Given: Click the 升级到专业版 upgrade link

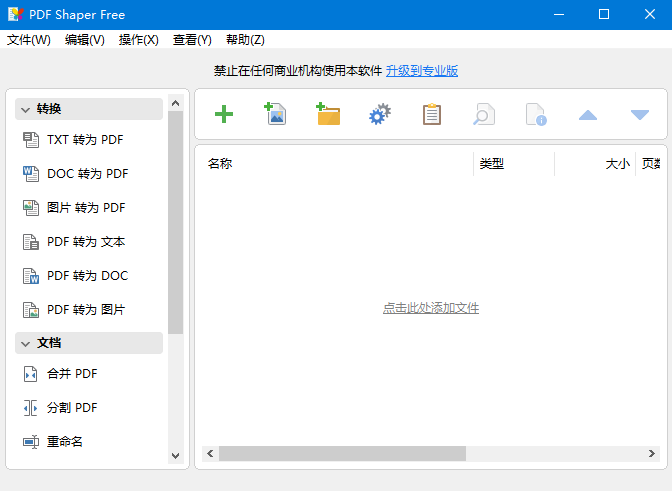Looking at the screenshot, I should [x=422, y=71].
